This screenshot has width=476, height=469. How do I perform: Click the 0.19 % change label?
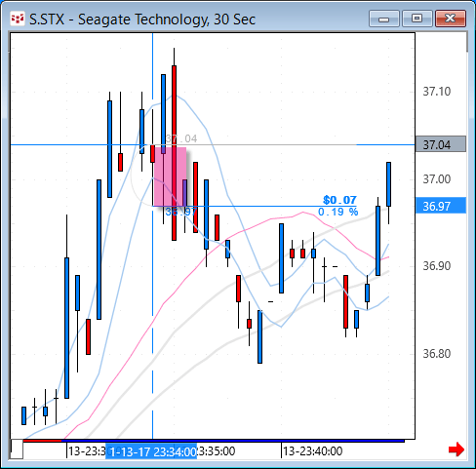[337, 212]
